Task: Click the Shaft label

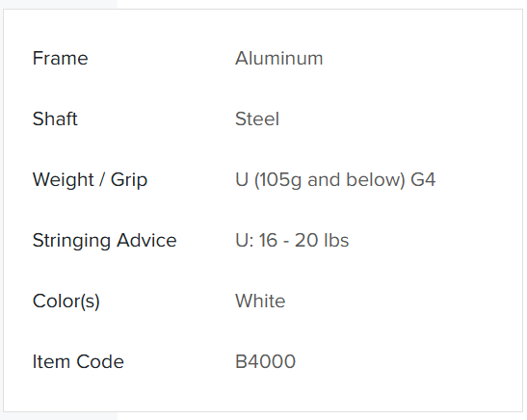Action: pyautogui.click(x=55, y=118)
